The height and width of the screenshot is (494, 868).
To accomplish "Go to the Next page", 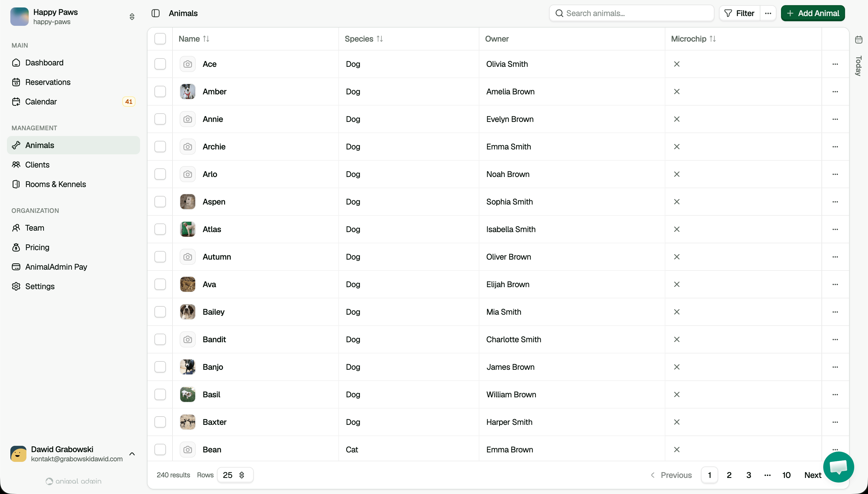I will coord(812,475).
